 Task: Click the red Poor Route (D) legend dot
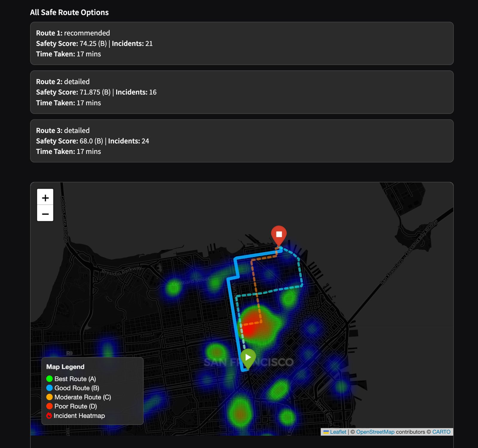(50, 406)
